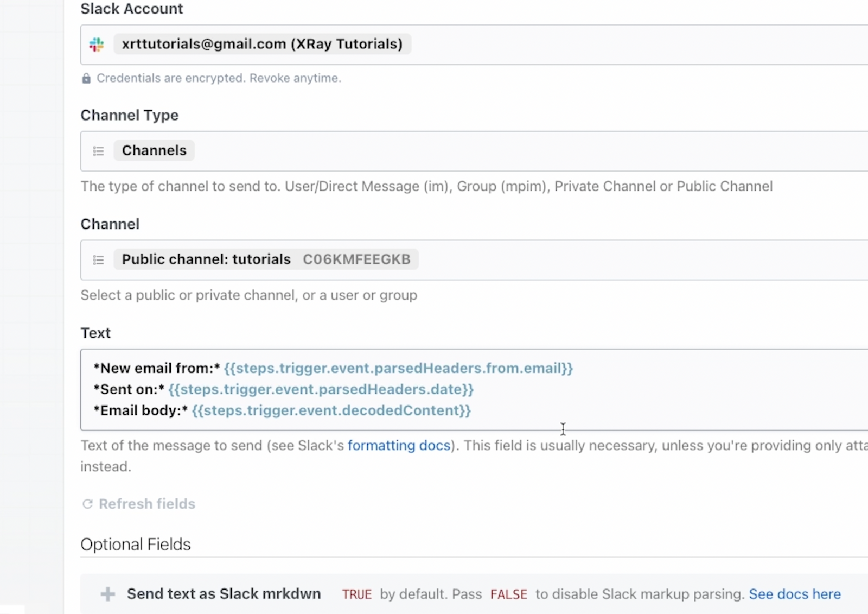Image resolution: width=868 pixels, height=614 pixels.
Task: Open the Channel Type dropdown showing Channels
Action: (474, 151)
